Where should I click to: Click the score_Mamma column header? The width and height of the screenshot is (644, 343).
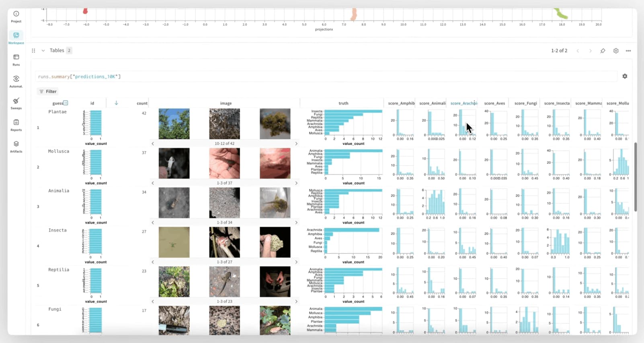coord(589,103)
